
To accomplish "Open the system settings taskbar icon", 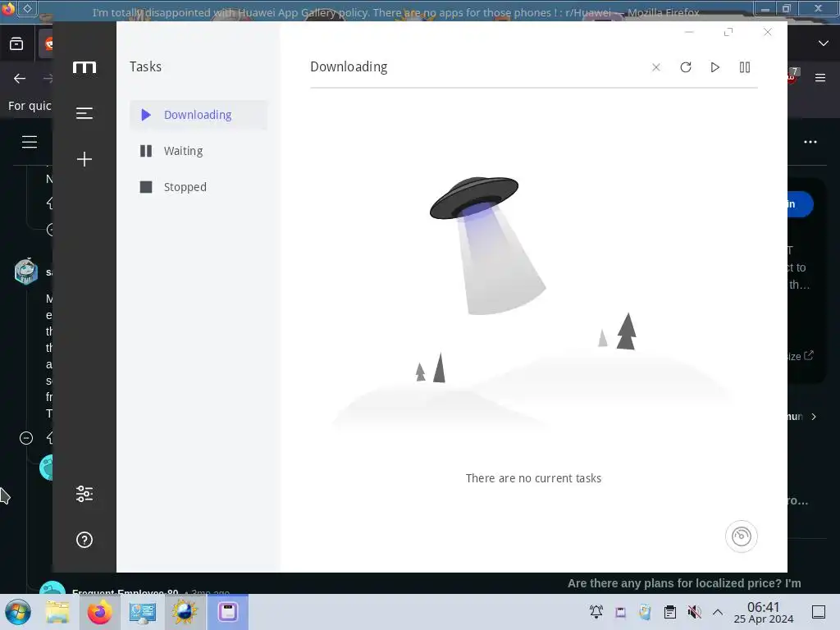I will click(x=142, y=612).
